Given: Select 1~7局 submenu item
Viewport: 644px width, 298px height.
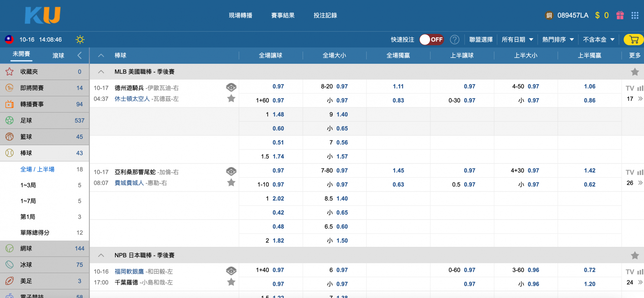Looking at the screenshot, I should tap(28, 201).
